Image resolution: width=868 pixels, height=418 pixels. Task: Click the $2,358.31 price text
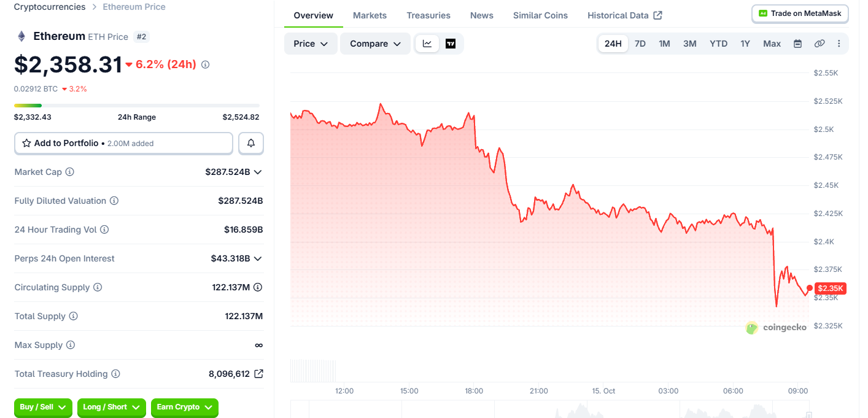coord(68,64)
